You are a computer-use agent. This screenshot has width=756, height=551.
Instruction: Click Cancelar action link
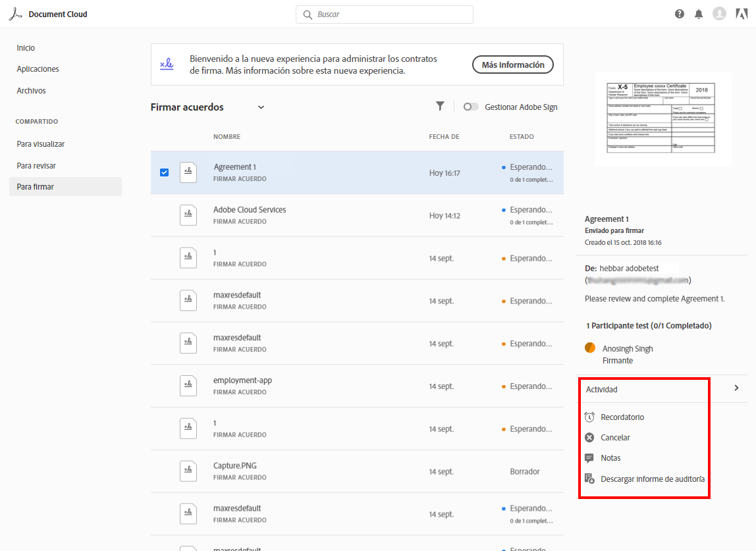point(615,438)
